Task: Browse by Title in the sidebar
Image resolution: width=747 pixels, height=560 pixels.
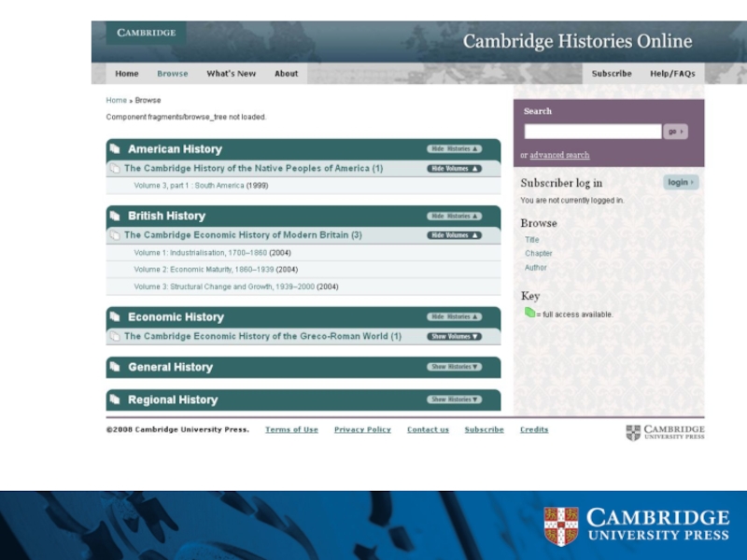Action: click(x=532, y=240)
